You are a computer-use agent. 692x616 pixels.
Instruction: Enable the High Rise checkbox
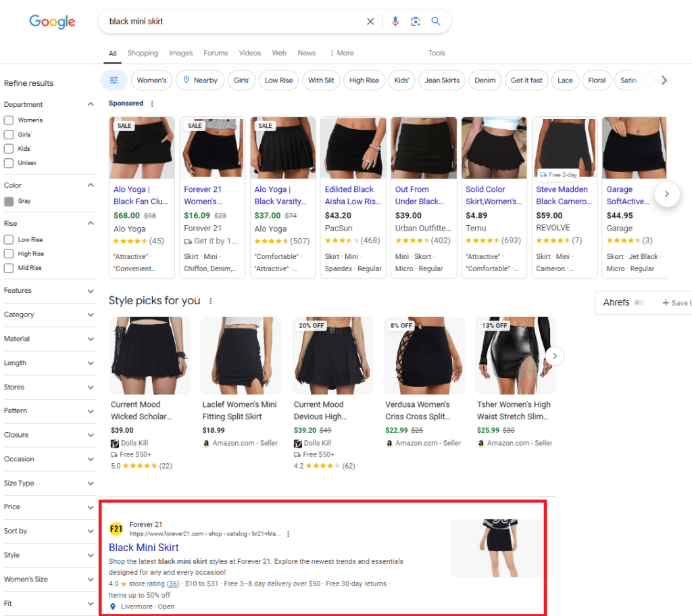coord(9,254)
